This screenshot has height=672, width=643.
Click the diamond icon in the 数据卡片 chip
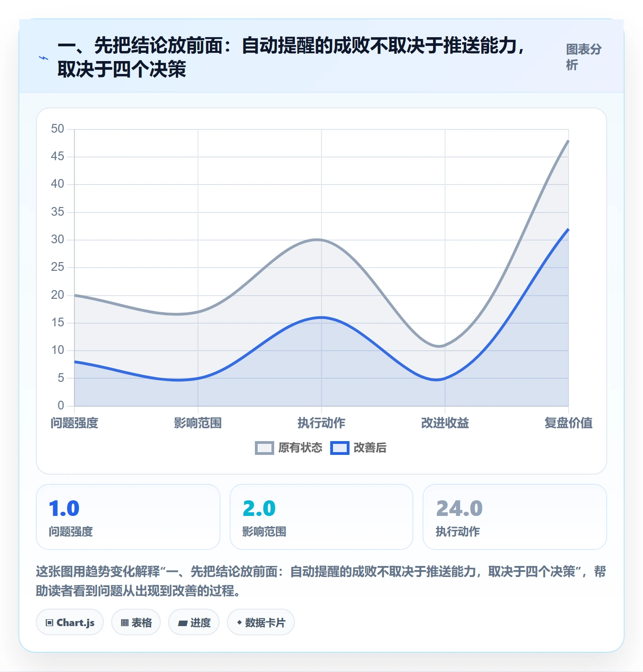coord(239,622)
